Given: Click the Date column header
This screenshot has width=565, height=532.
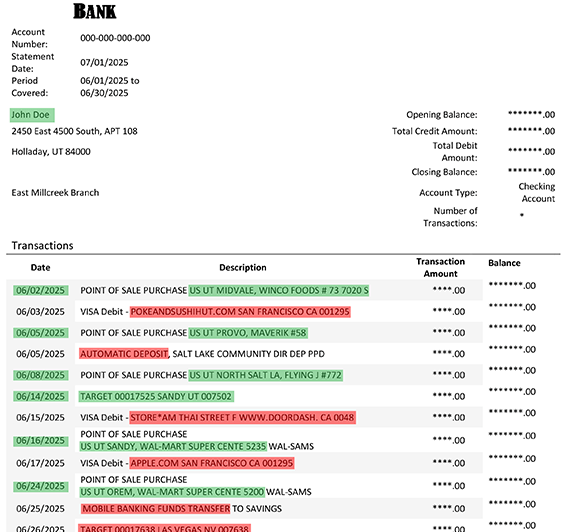Looking at the screenshot, I should (x=40, y=267).
